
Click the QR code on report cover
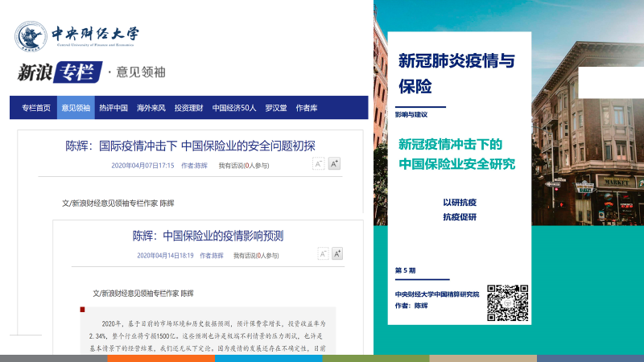[x=507, y=302]
